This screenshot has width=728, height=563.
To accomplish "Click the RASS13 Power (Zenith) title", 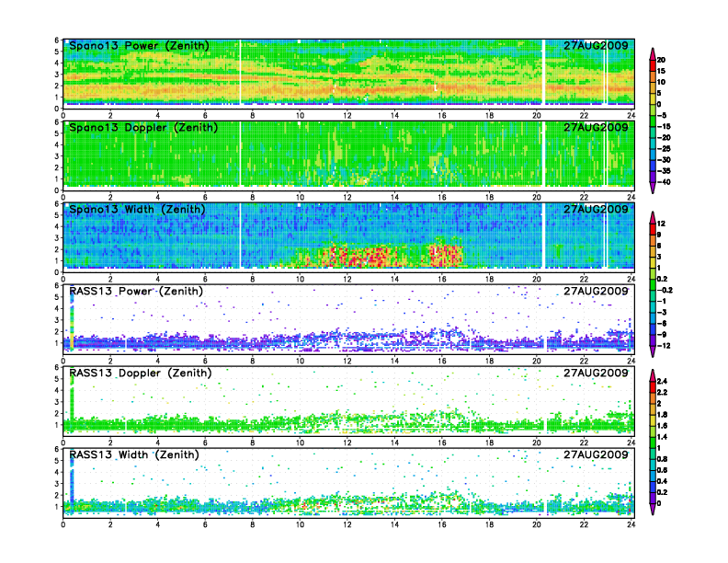I will point(135,292).
